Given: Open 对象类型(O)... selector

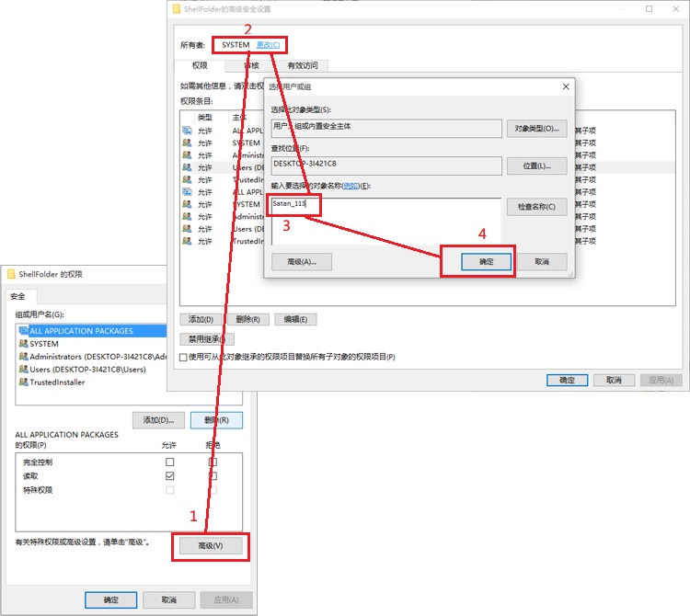Looking at the screenshot, I should click(536, 128).
